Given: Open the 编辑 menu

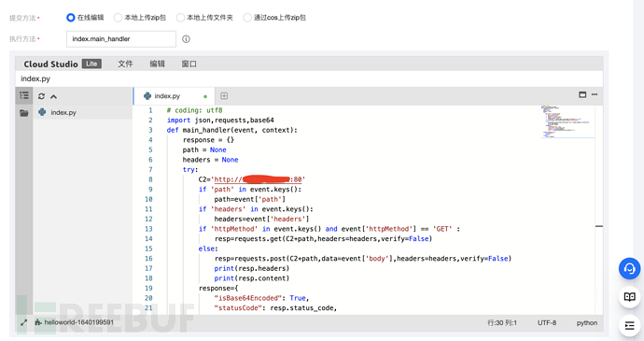Looking at the screenshot, I should coord(158,64).
